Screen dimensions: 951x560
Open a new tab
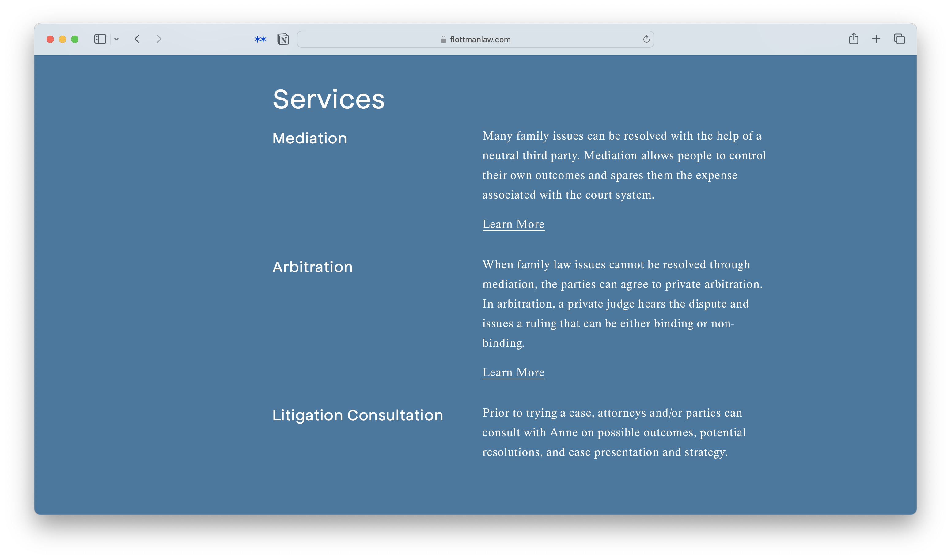(876, 39)
